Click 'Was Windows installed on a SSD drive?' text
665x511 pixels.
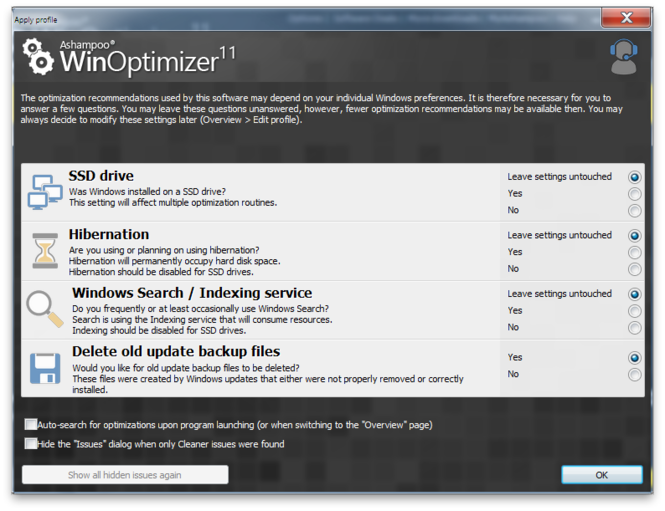147,192
